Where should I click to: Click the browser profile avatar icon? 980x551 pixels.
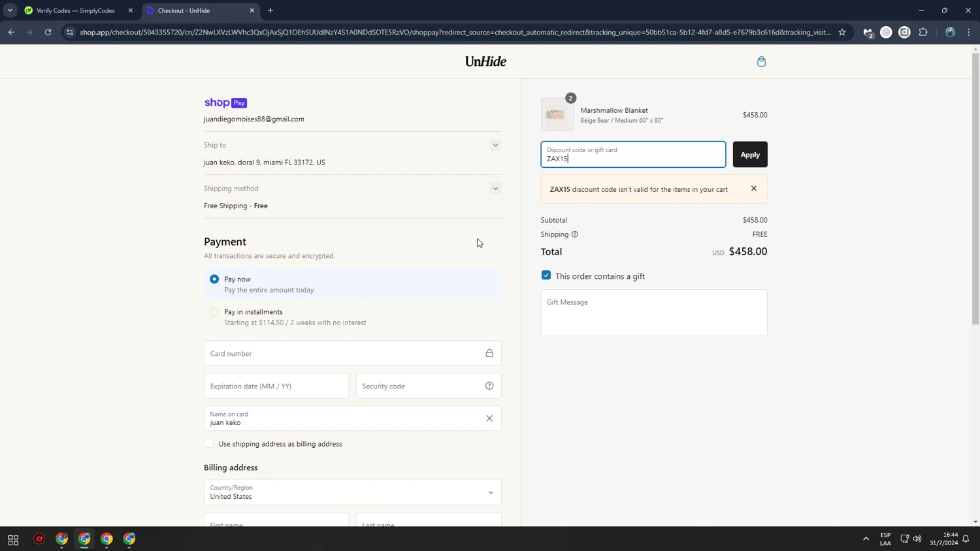950,32
